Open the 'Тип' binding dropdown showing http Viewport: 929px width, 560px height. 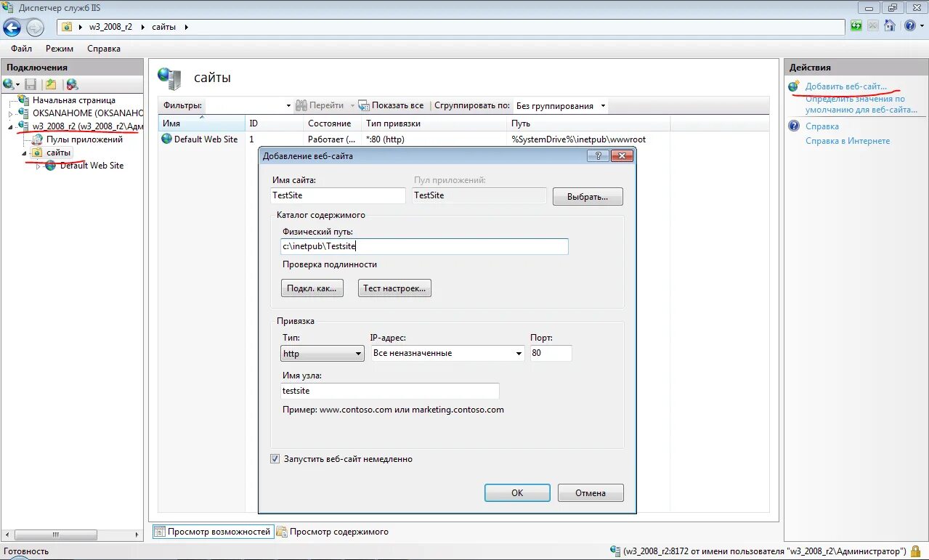358,353
